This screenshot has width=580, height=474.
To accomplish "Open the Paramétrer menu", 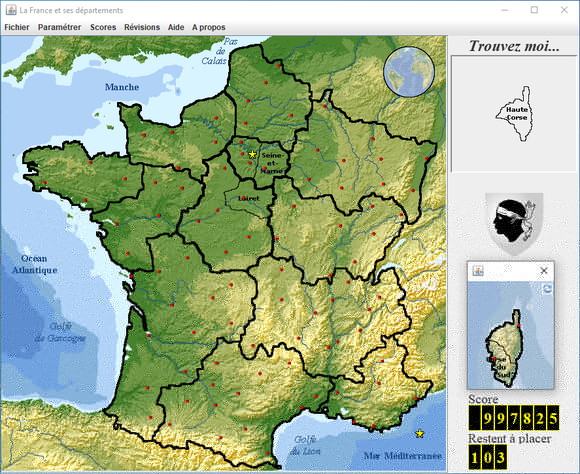I will tap(59, 27).
